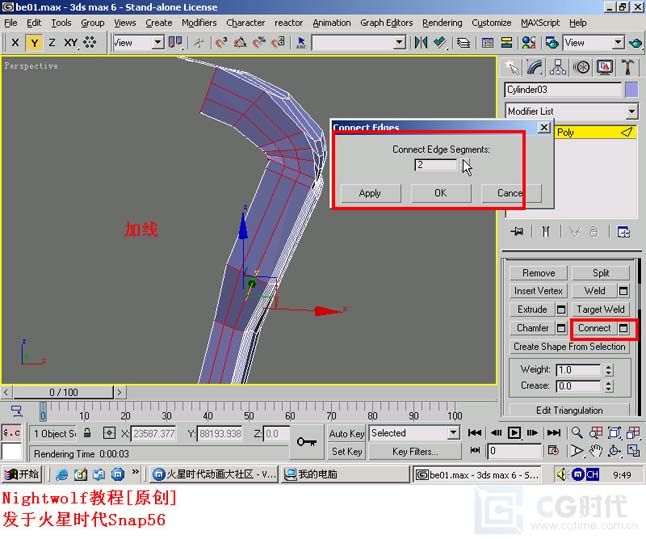
Task: Switch to the Modify command panel tab
Action: point(535,67)
